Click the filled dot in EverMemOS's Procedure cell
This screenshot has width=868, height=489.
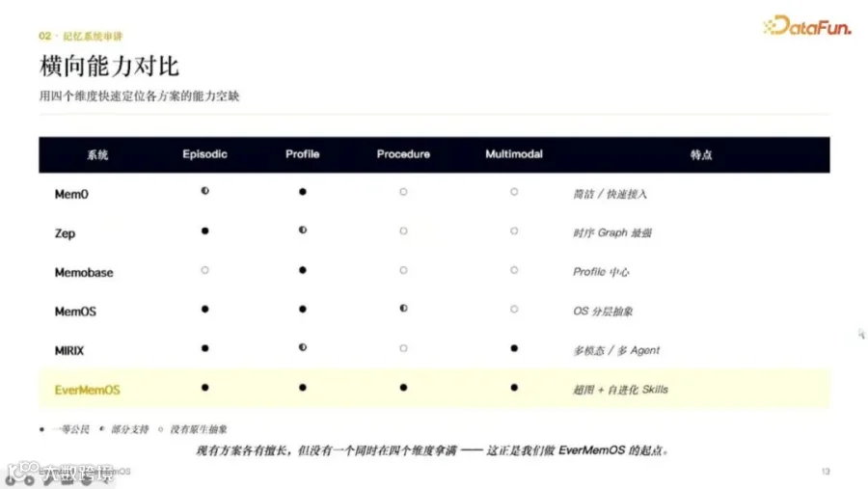click(403, 388)
